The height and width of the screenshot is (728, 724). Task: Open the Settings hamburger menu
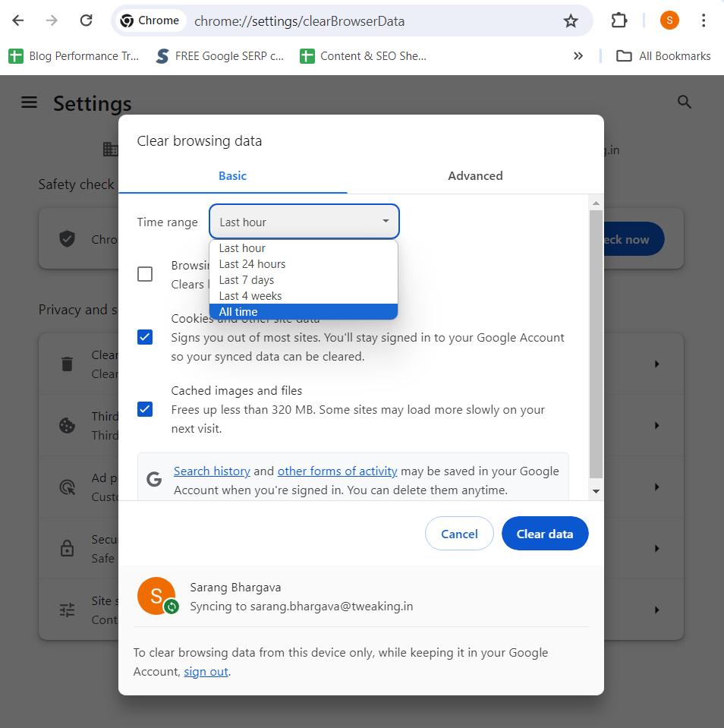(x=29, y=102)
